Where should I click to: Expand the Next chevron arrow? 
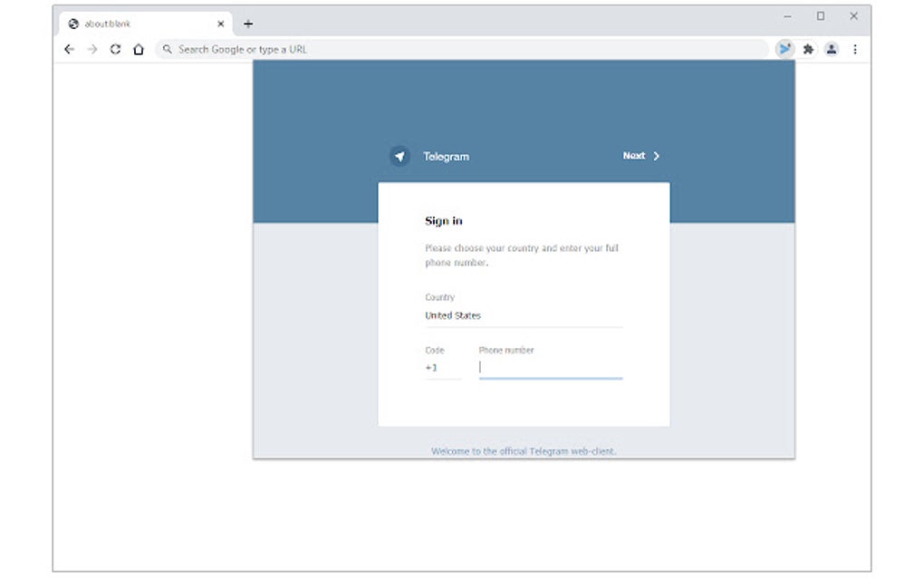point(655,156)
